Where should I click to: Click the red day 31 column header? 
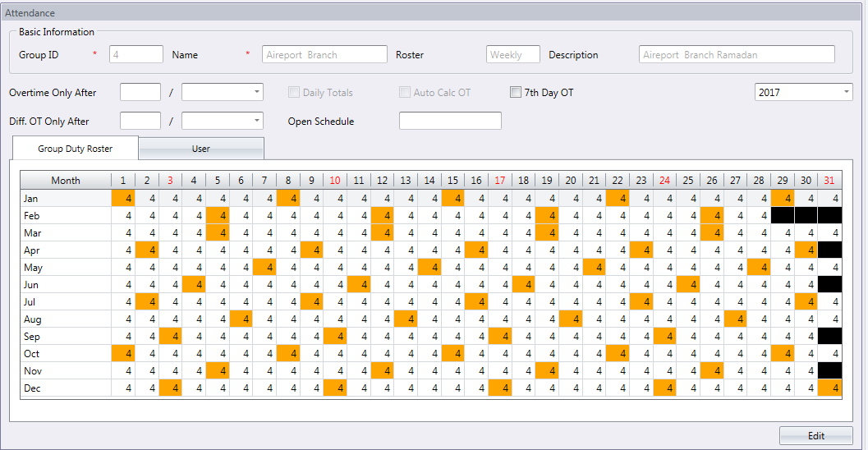pos(829,181)
